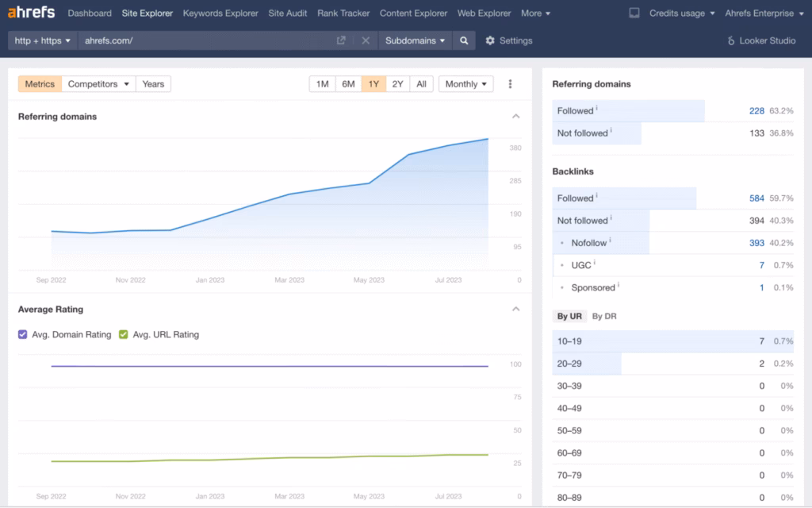
Task: Open the chart options kebab menu
Action: (511, 83)
